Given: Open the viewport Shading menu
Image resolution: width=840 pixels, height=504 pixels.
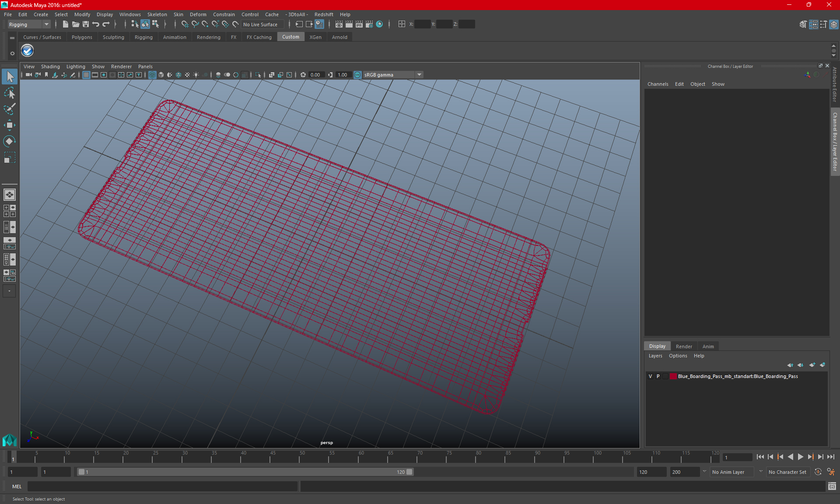Looking at the screenshot, I should point(50,66).
